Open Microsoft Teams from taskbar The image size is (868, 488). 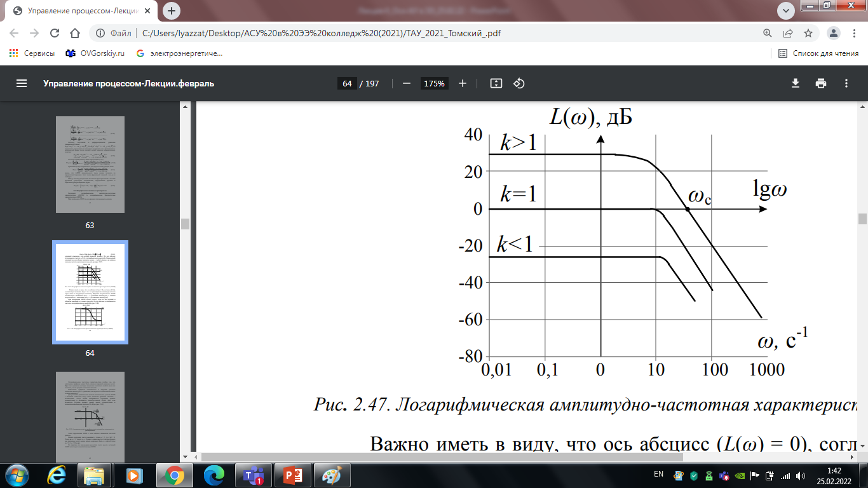pos(254,475)
